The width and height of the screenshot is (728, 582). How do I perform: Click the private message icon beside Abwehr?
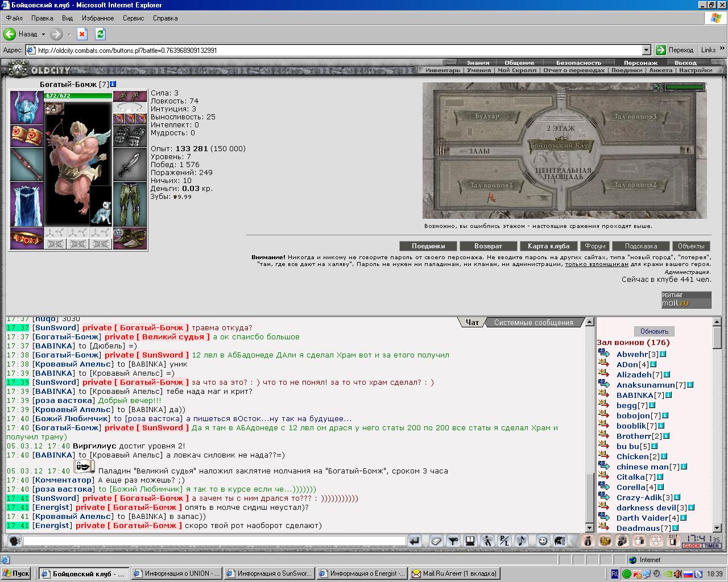603,354
